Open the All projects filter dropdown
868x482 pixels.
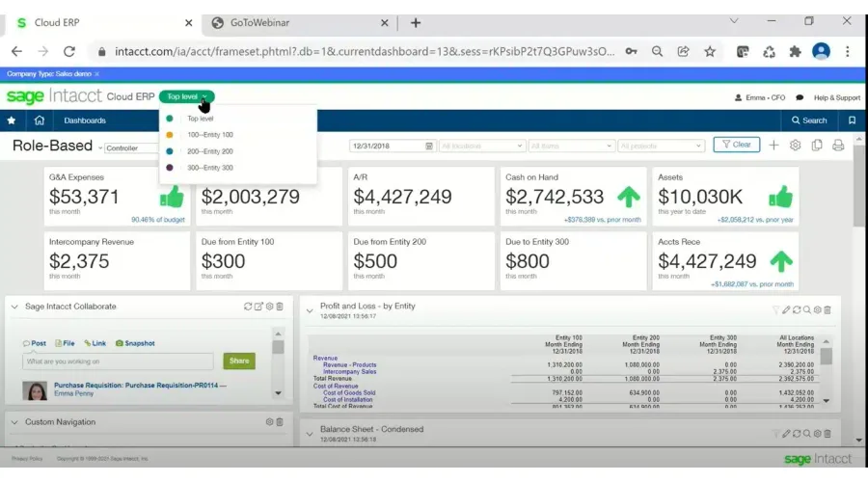coord(661,147)
